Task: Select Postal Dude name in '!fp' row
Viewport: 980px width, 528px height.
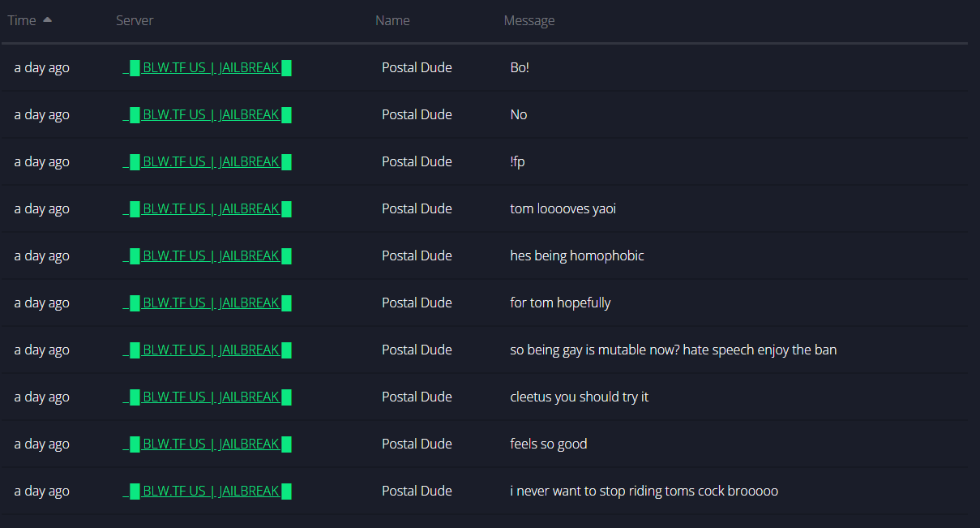Action: coord(417,162)
